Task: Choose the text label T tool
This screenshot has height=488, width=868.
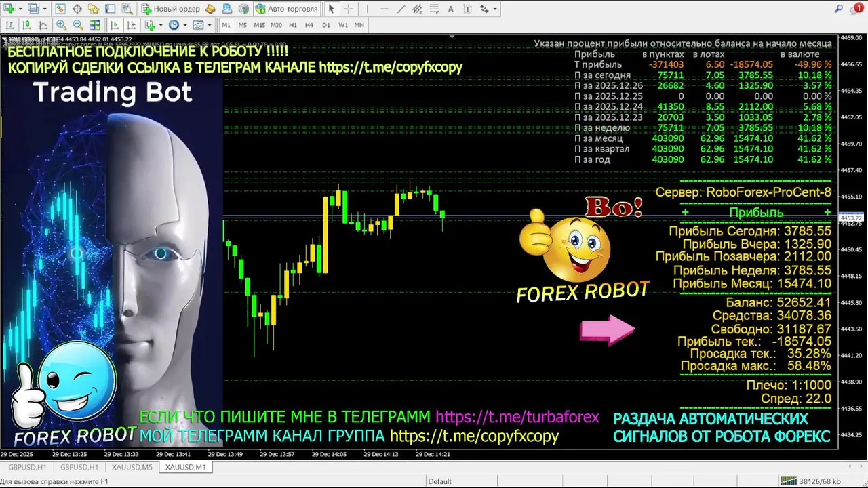Action: point(467,9)
